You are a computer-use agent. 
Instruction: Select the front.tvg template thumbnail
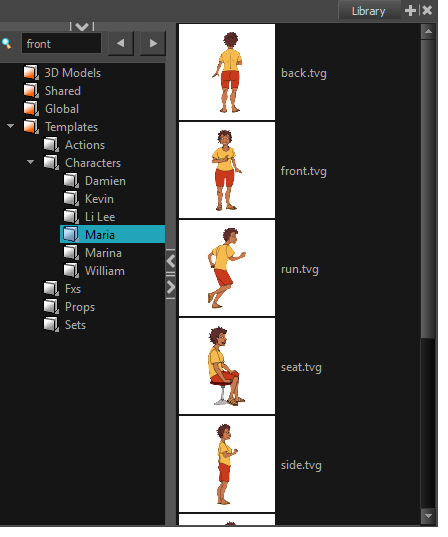[227, 170]
